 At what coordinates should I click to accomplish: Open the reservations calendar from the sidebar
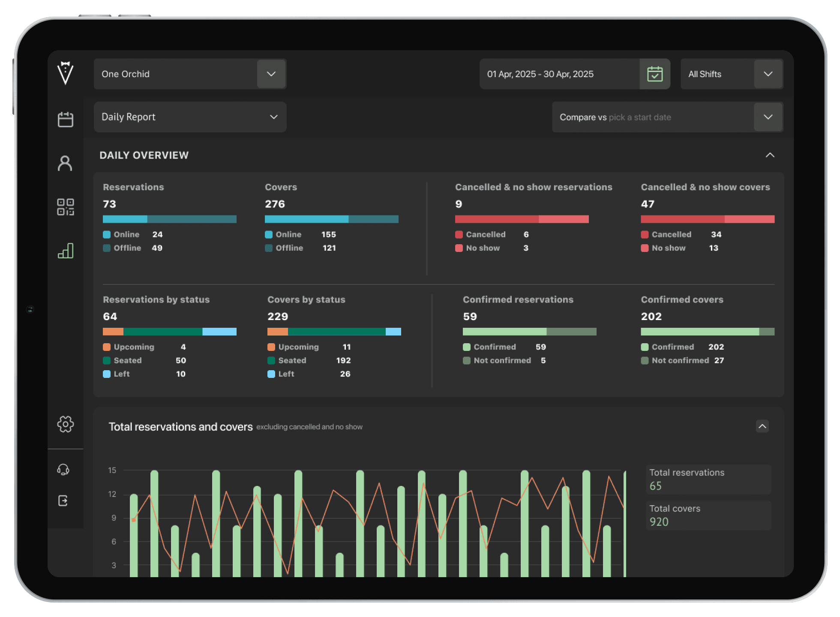[65, 120]
